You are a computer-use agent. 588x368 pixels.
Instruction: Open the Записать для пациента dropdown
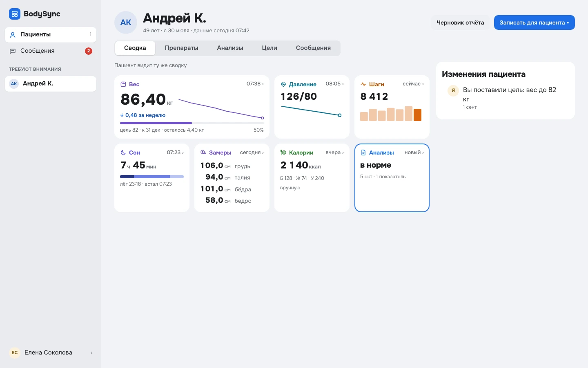click(x=534, y=22)
